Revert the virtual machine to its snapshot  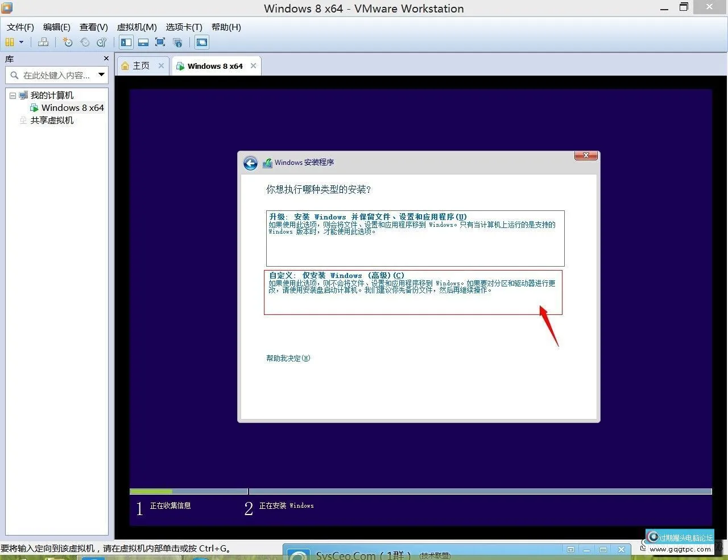pos(85,42)
